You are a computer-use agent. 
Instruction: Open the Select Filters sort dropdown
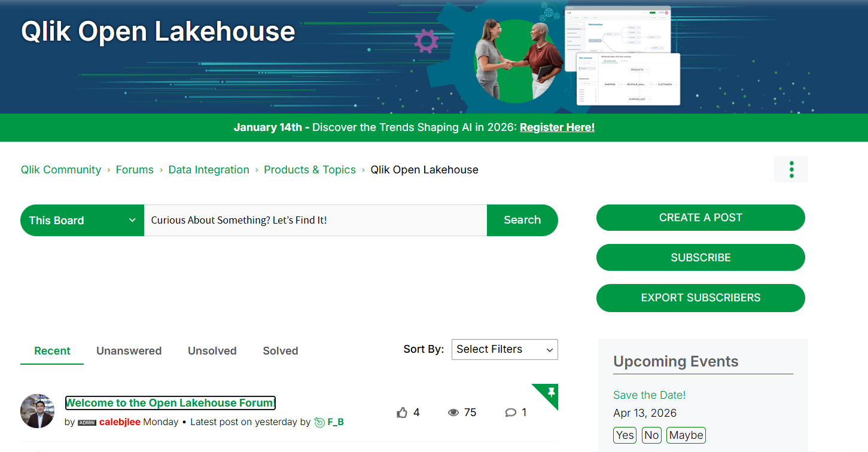click(x=505, y=350)
